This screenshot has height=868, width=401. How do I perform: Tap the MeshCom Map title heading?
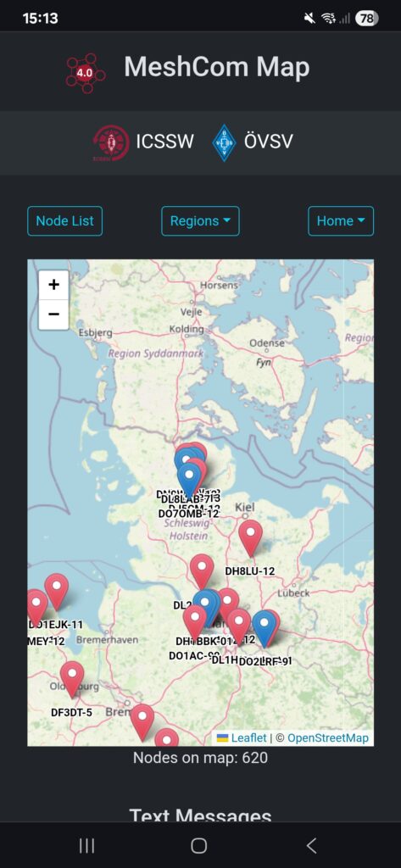point(216,67)
